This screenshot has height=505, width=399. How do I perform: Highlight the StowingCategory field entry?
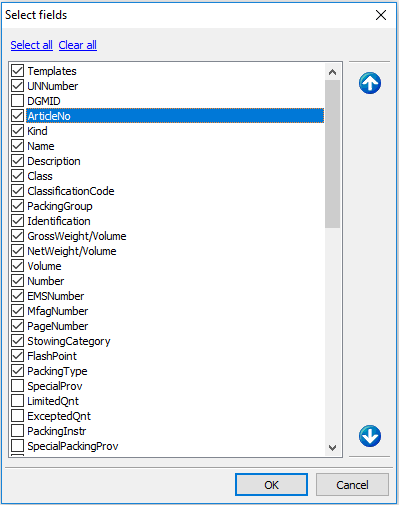69,341
